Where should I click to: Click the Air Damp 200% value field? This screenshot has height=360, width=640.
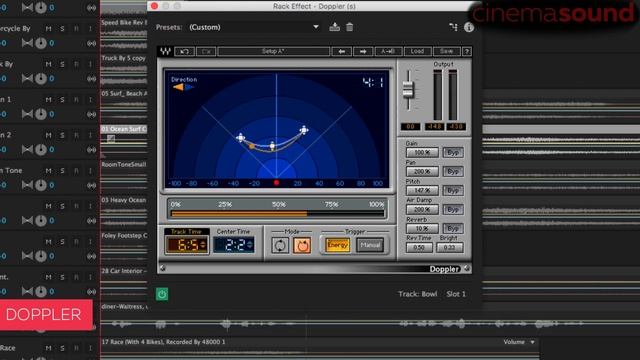point(422,209)
